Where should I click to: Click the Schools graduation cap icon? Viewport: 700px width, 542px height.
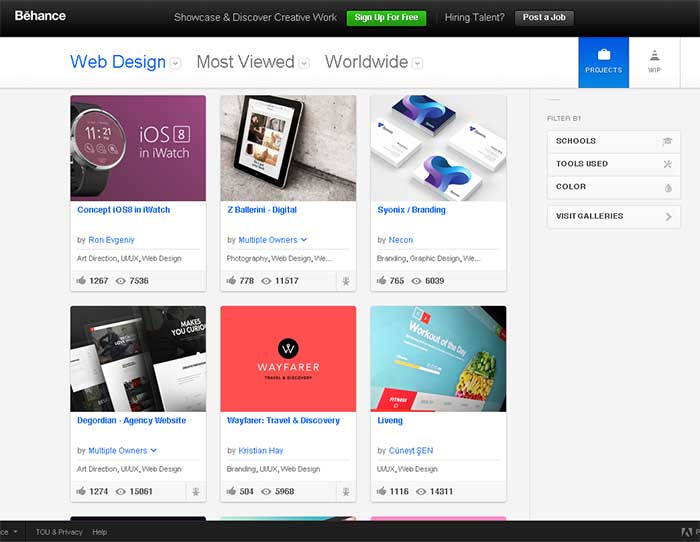click(x=667, y=142)
